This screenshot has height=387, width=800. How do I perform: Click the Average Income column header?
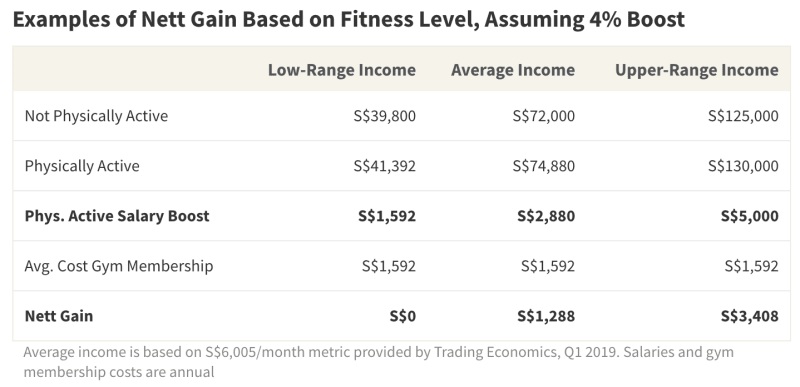[513, 70]
